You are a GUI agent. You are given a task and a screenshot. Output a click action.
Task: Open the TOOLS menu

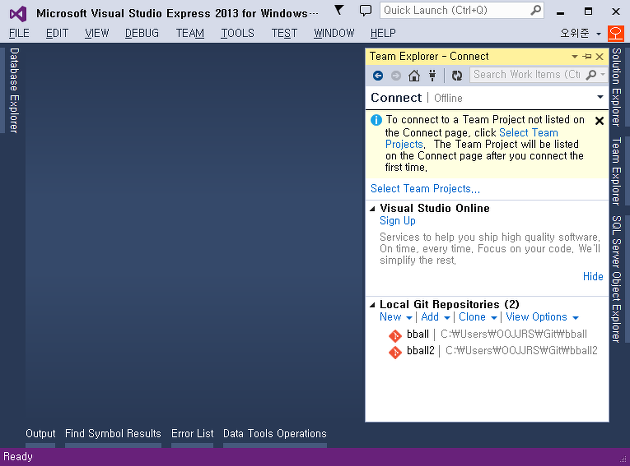[x=238, y=33]
